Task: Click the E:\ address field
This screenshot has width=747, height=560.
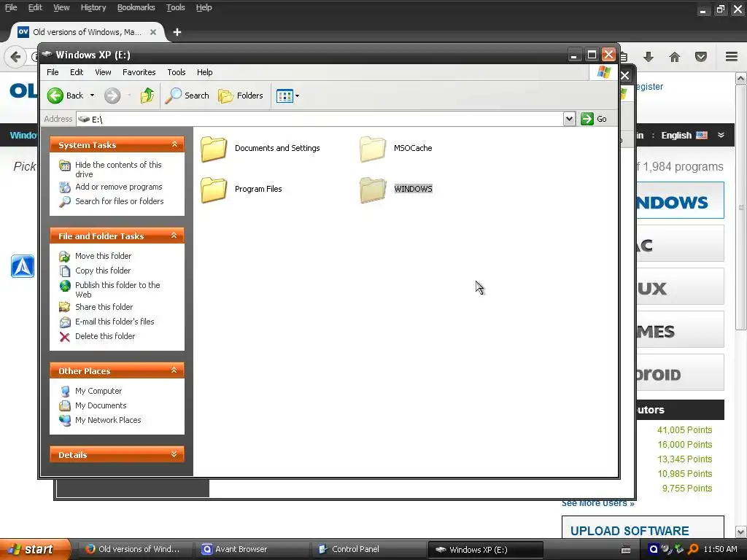Action: pyautogui.click(x=320, y=119)
